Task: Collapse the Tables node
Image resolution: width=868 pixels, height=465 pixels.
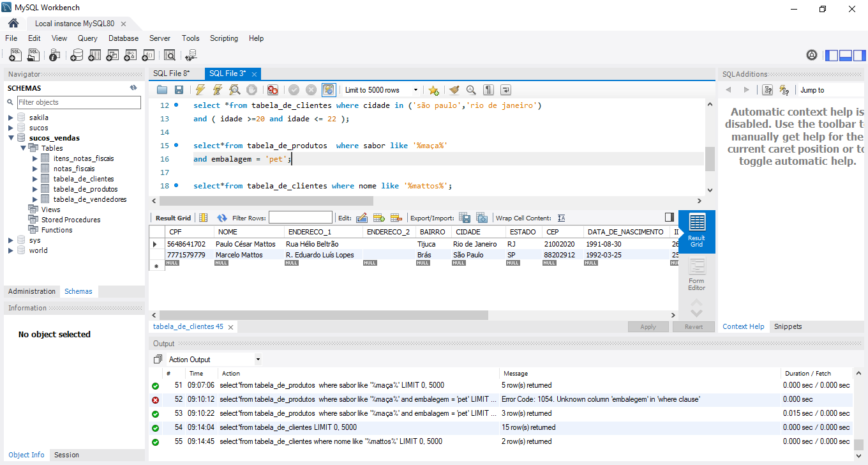Action: pos(23,148)
